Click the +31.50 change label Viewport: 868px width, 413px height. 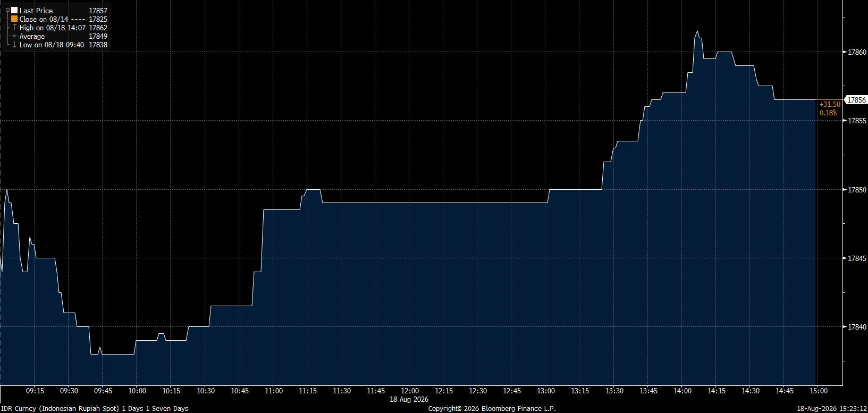point(830,105)
